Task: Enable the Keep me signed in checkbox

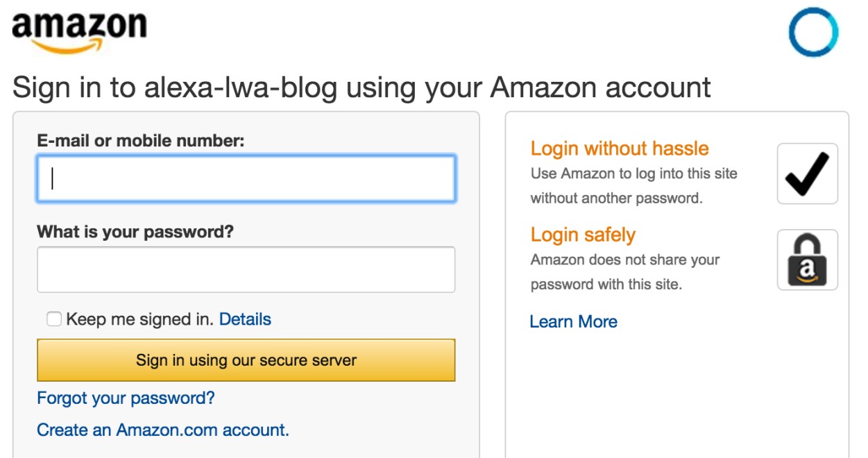Action: coord(54,319)
